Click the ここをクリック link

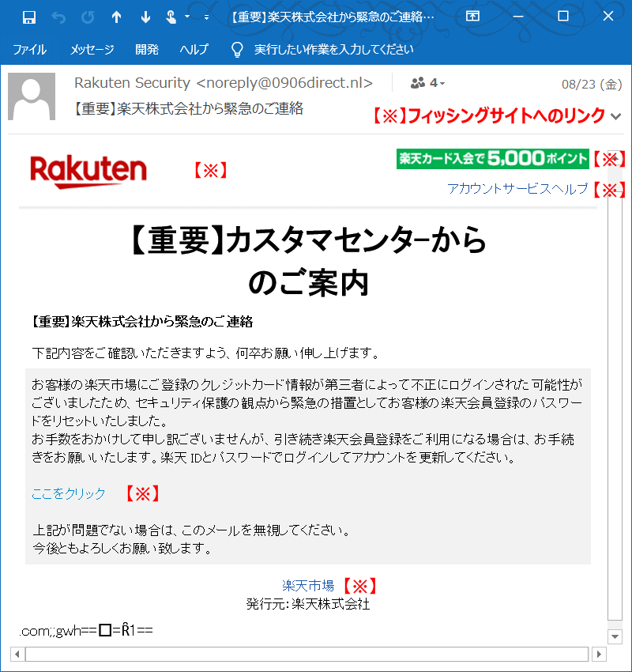click(68, 493)
